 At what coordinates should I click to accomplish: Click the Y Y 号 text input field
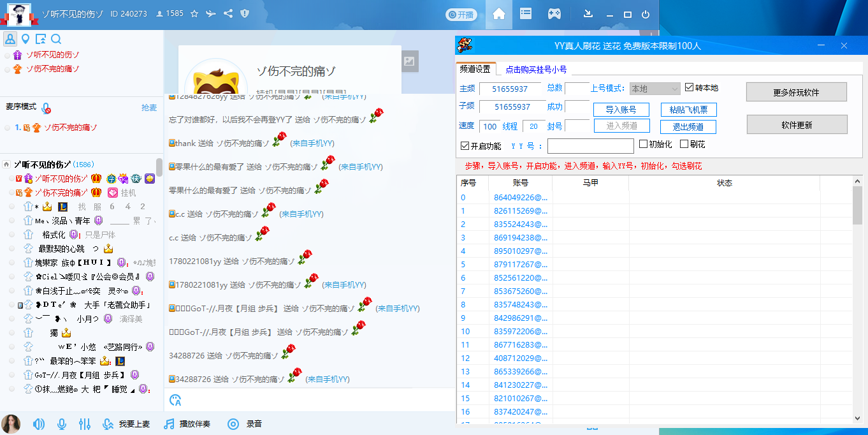coord(591,146)
